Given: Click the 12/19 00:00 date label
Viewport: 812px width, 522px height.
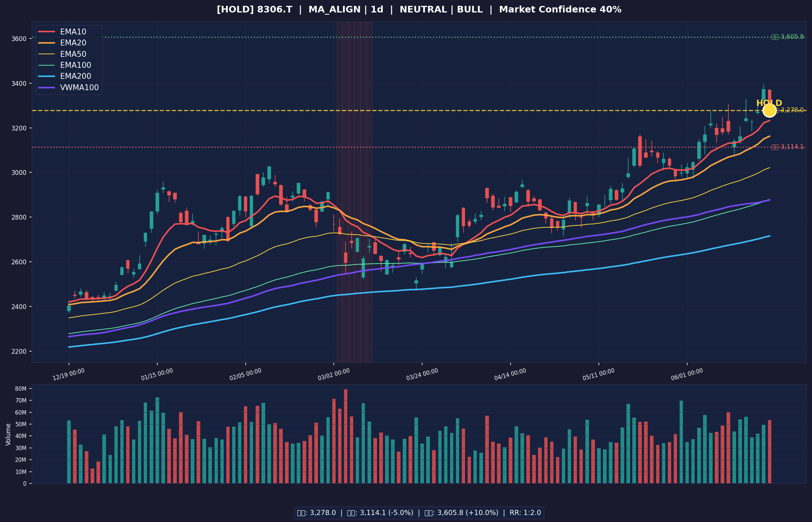Looking at the screenshot, I should 69,375.
